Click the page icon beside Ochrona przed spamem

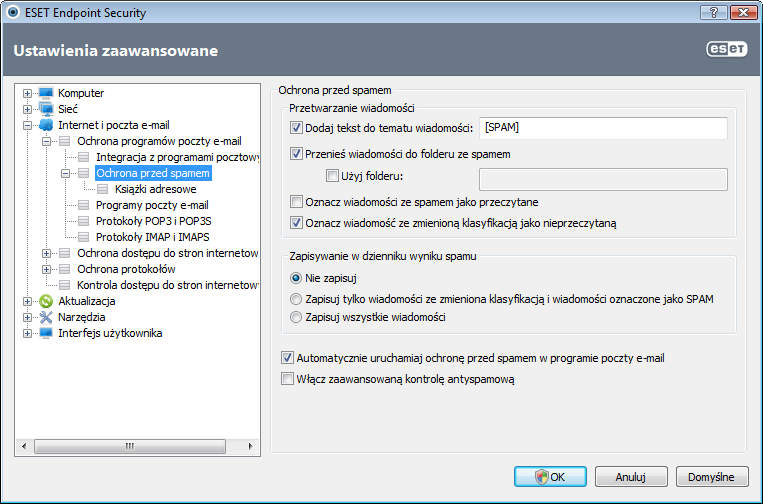click(83, 173)
